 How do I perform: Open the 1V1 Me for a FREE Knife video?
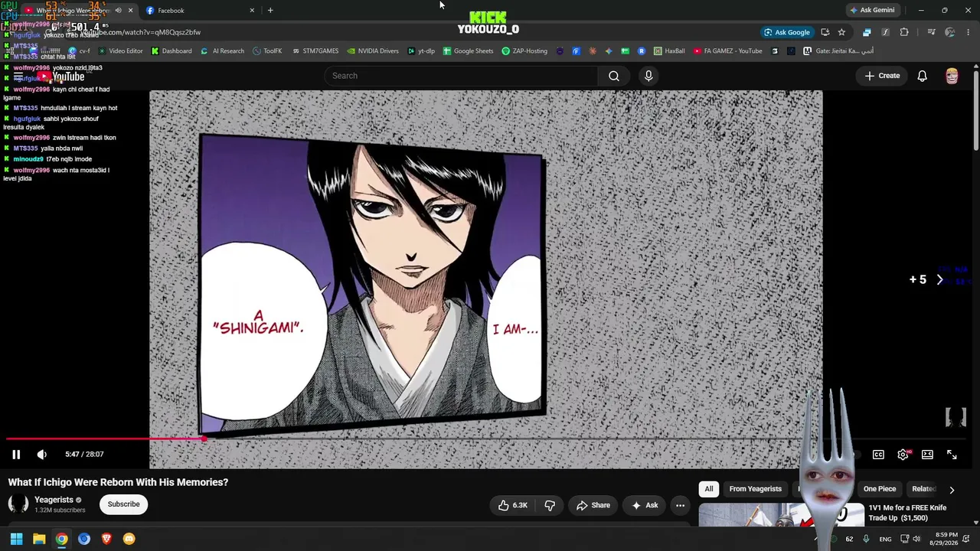click(907, 513)
